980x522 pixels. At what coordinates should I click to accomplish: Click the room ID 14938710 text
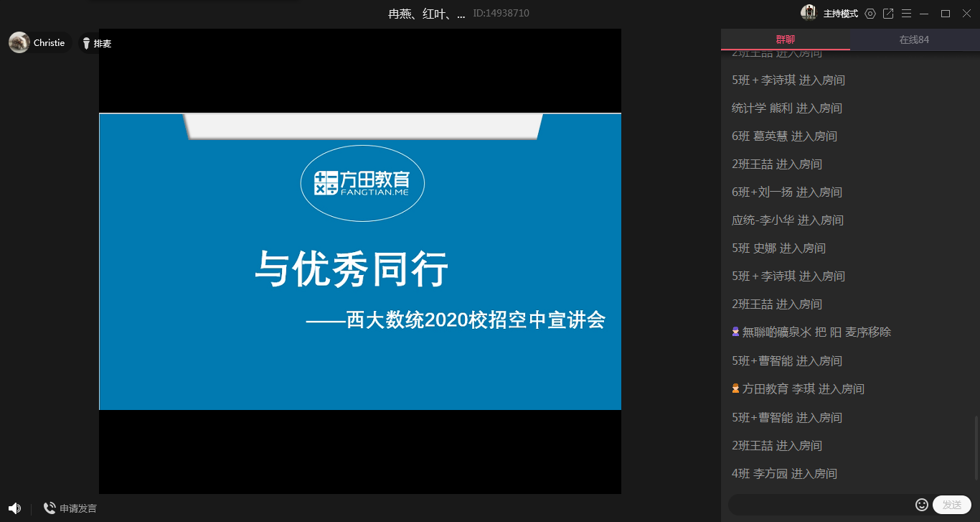(501, 13)
